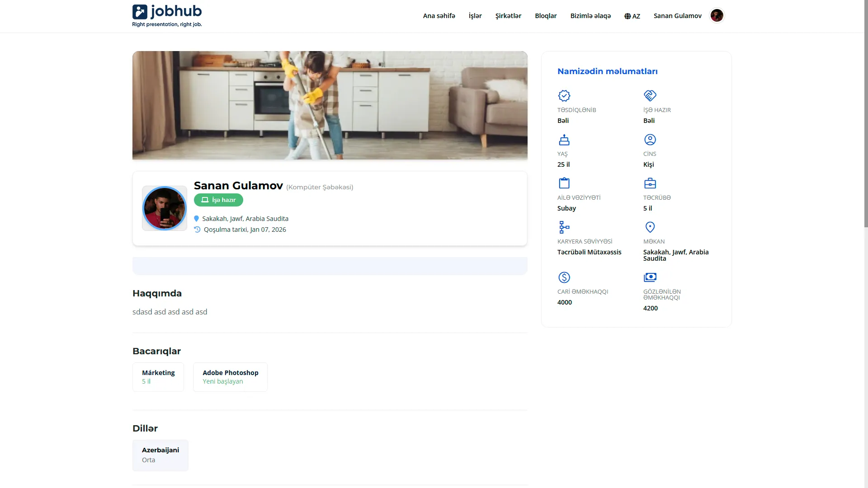Viewport: 868px width, 488px height.
Task: Open the Sanan Gulamov account menu
Action: pos(677,16)
